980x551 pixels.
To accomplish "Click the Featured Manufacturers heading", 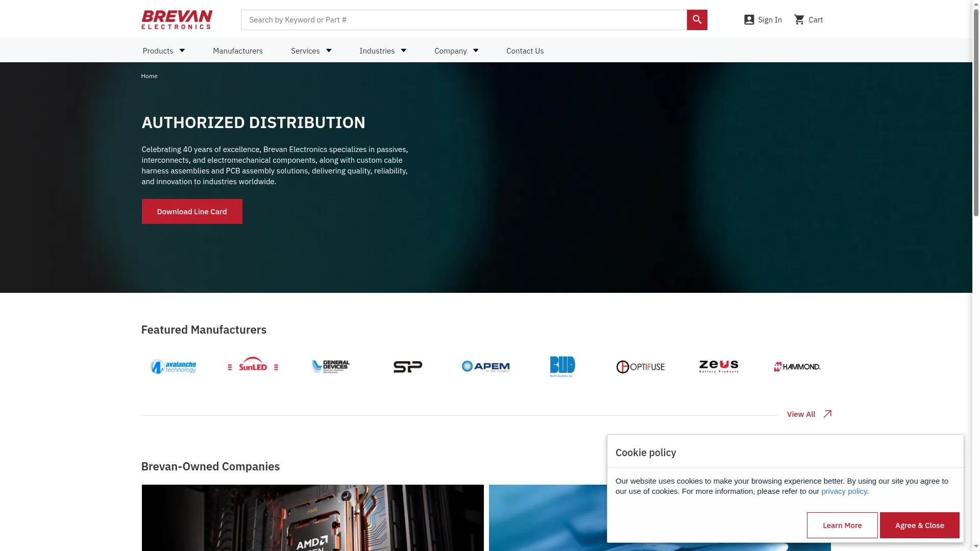I will coord(204,330).
